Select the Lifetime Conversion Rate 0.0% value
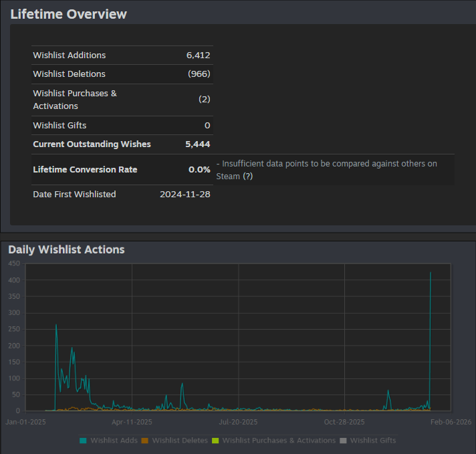 pyautogui.click(x=199, y=169)
